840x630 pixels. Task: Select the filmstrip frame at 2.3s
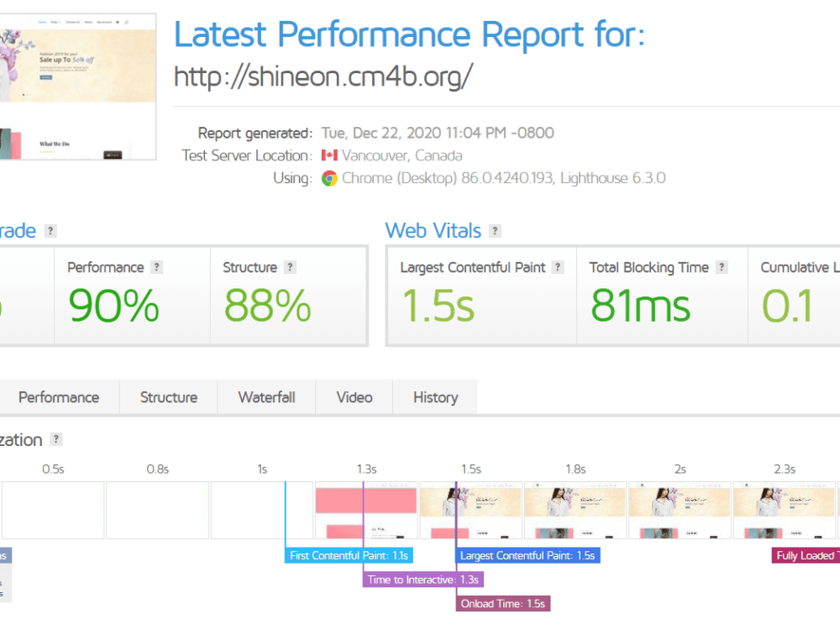pyautogui.click(x=785, y=510)
